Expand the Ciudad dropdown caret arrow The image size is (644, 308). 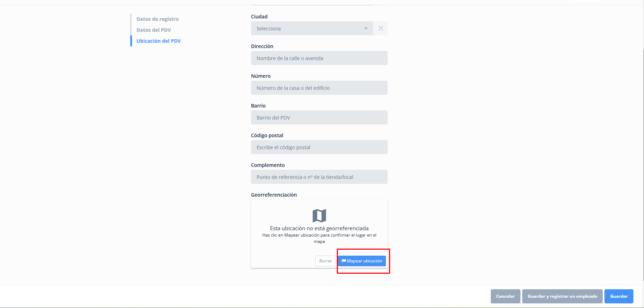(x=366, y=28)
